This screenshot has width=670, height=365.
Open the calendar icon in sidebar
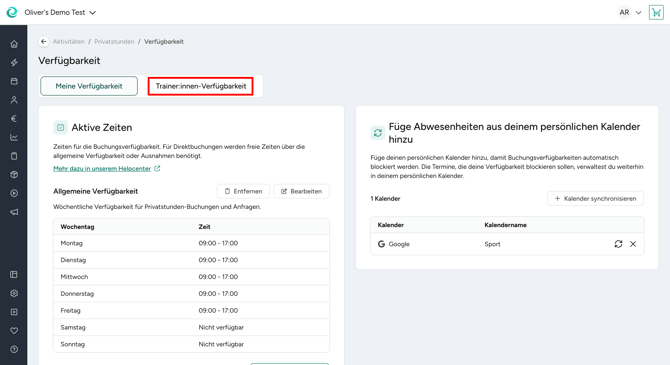tap(14, 81)
